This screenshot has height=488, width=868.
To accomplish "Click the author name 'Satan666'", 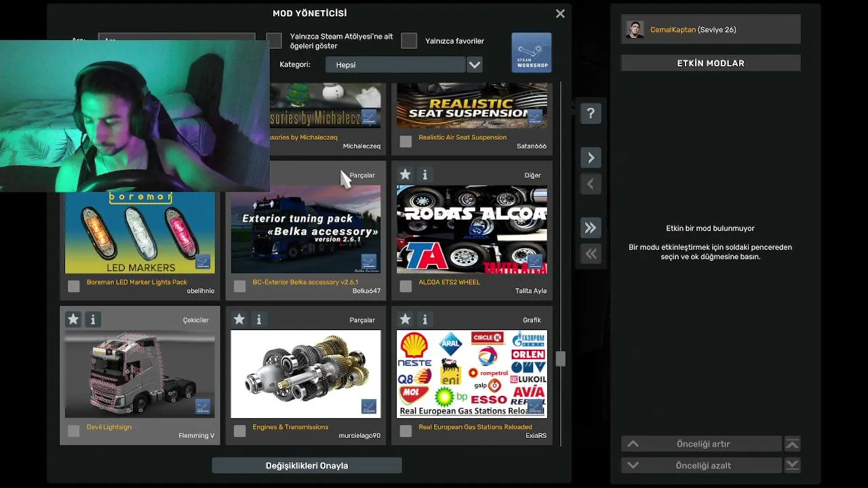I will (532, 146).
